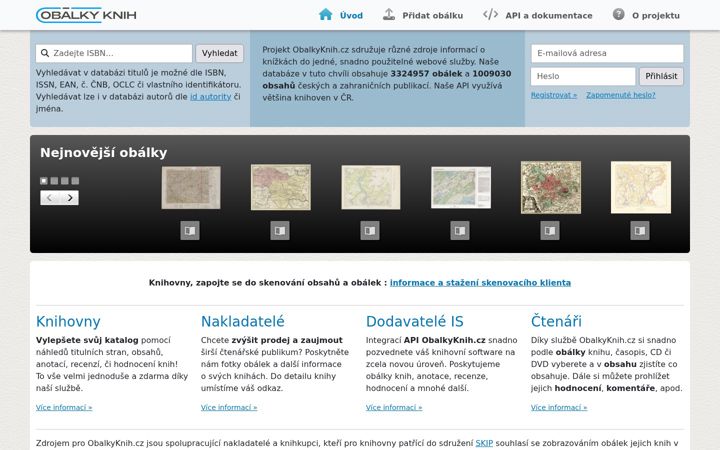Open the O projektu menu item
The height and width of the screenshot is (450, 720).
(x=656, y=16)
